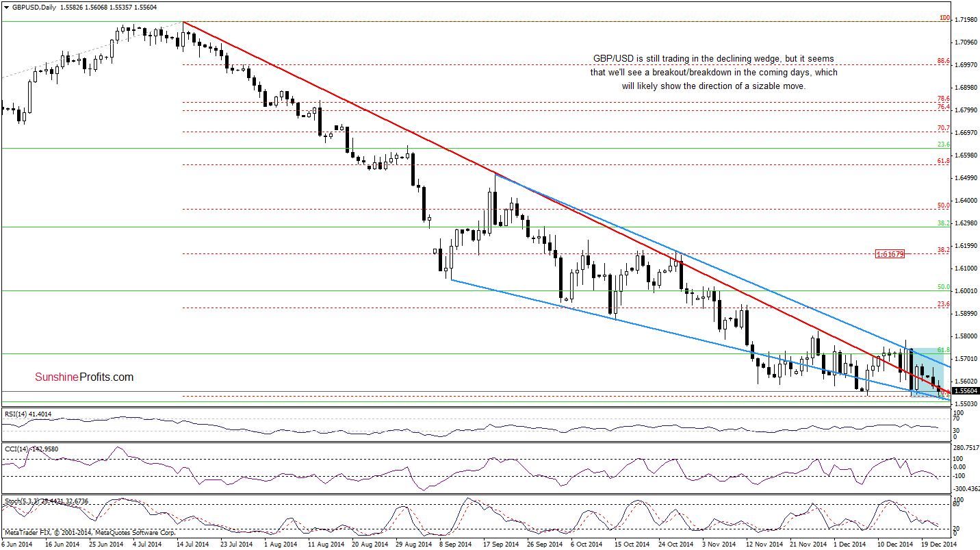Click the 1.64990 price axis label
The width and height of the screenshot is (980, 550).
[x=964, y=178]
